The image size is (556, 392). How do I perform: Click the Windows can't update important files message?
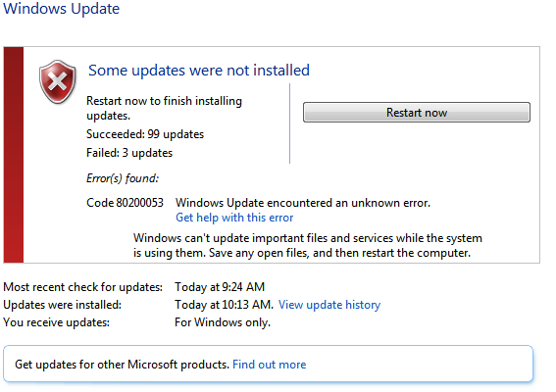[308, 245]
